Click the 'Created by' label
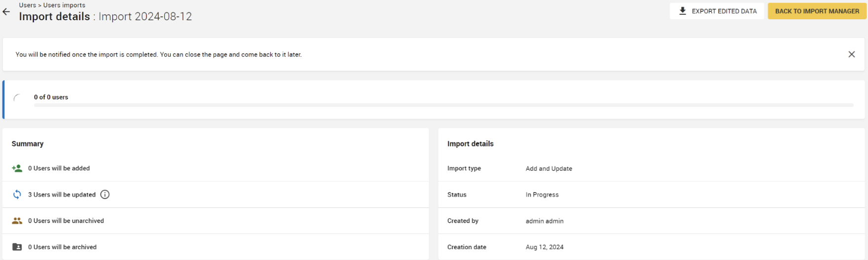 click(463, 221)
